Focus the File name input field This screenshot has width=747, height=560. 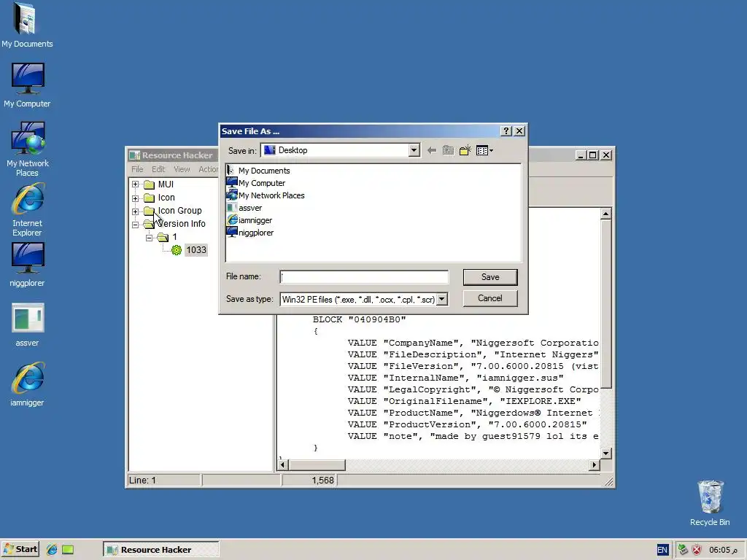tap(364, 277)
